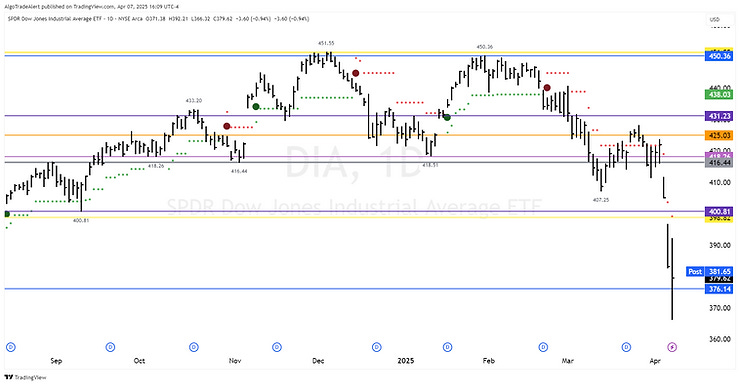
Task: Click 400.81 low label near September
Action: [81, 220]
